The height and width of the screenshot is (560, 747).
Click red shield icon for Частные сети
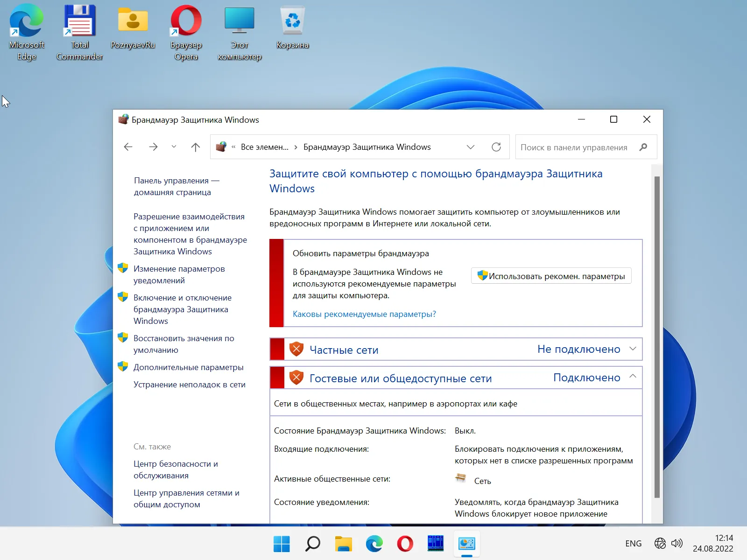tap(296, 349)
